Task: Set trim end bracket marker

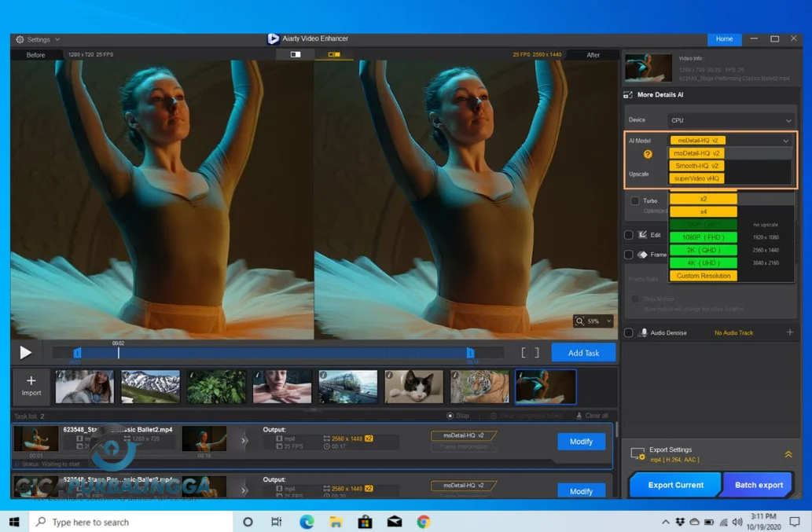Action: click(x=537, y=353)
